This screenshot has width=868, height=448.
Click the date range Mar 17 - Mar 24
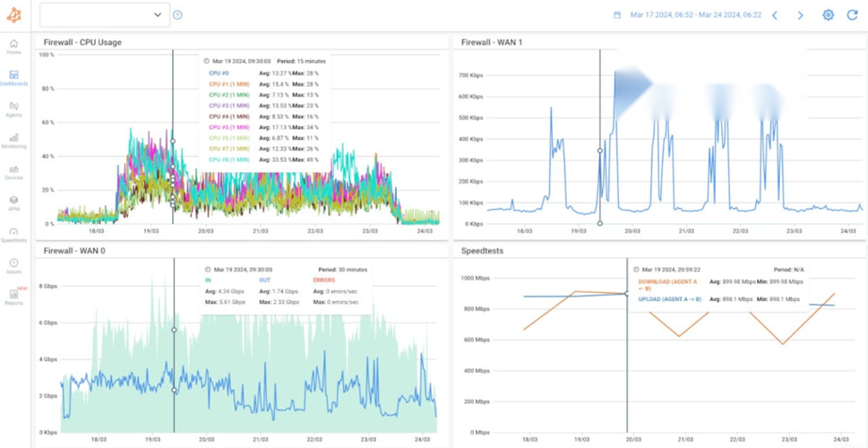[695, 15]
